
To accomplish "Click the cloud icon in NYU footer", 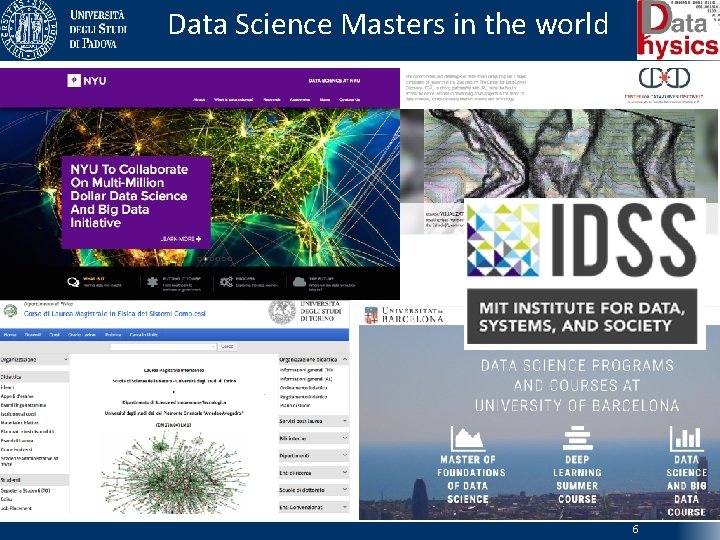I will point(299,282).
